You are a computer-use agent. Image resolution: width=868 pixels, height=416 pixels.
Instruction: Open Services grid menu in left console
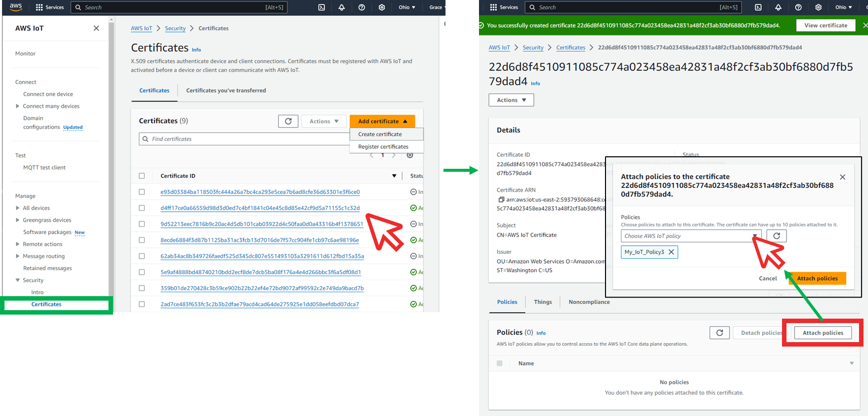pos(49,7)
